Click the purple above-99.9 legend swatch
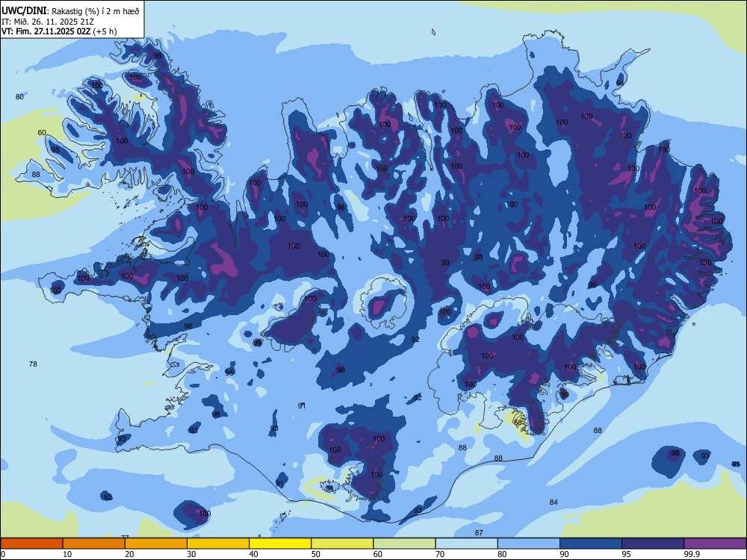This screenshot has width=747, height=560. pyautogui.click(x=715, y=544)
